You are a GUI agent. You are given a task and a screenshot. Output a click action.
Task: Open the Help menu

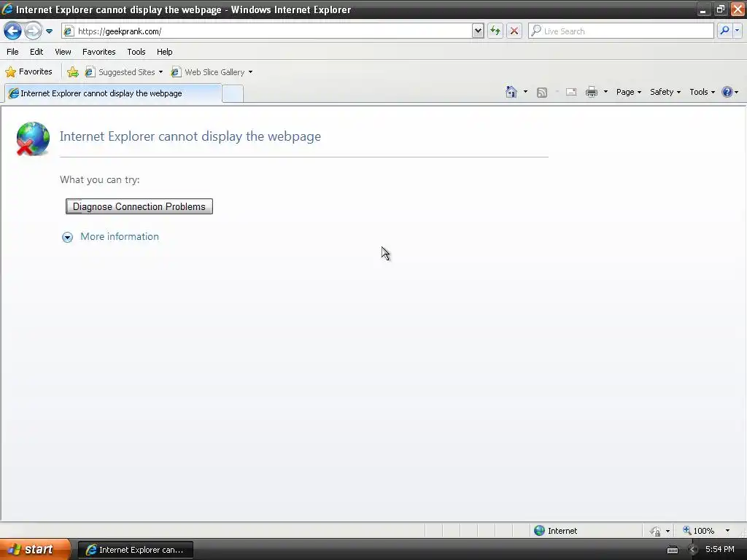point(164,52)
